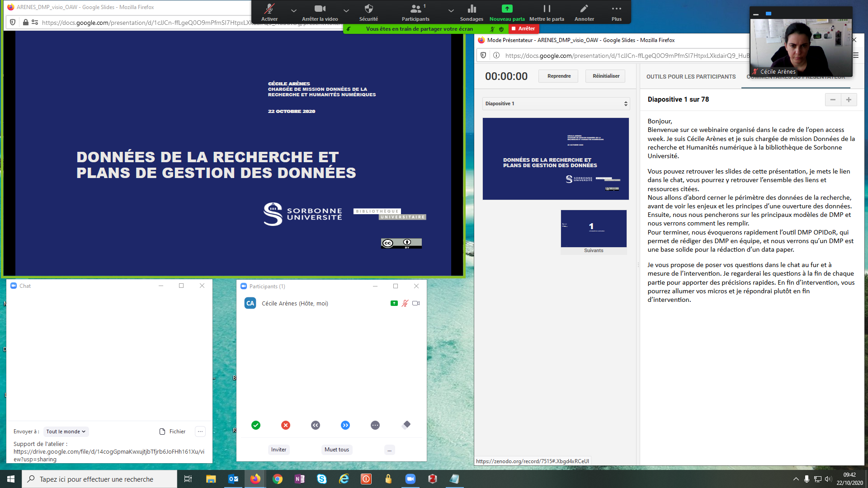Go to next slide thumbnail labeled Suivants
Screen dimensions: 868x488
[594, 232]
